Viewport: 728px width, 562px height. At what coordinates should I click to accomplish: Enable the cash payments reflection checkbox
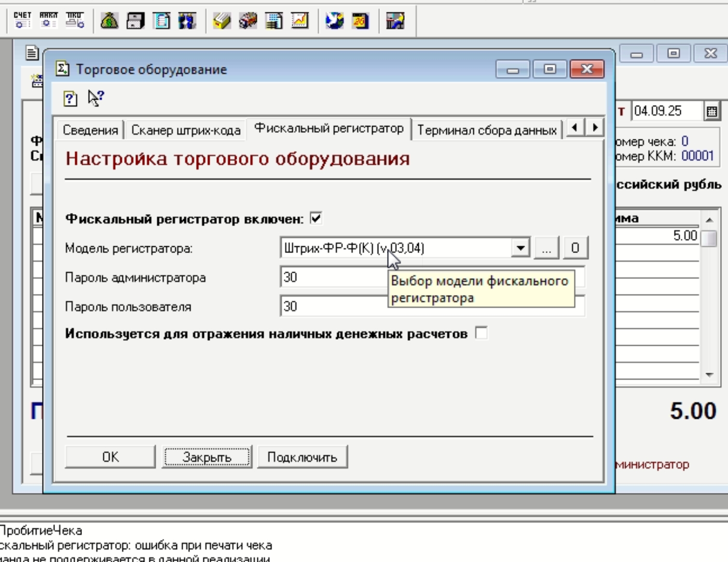coord(482,333)
